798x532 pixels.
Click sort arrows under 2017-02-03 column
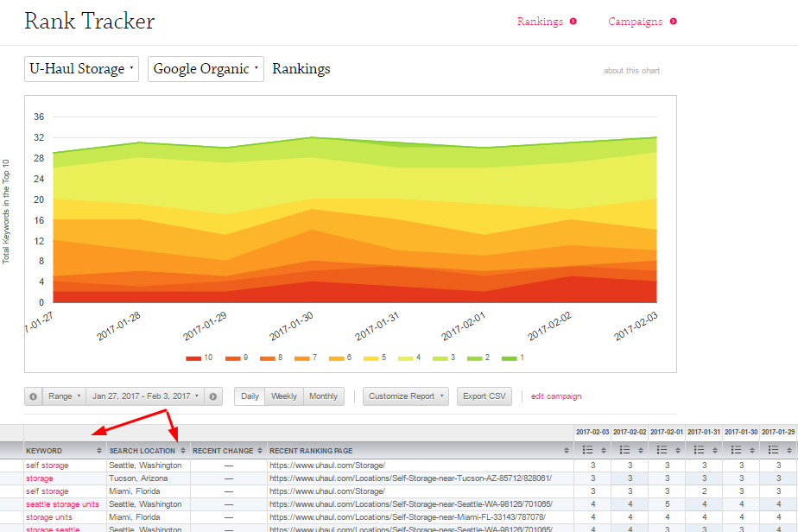pos(604,451)
